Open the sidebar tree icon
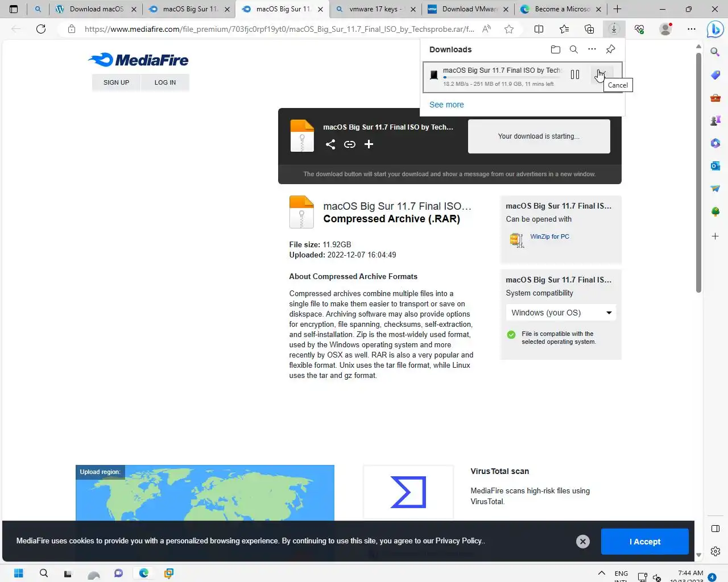Viewport: 728px width, 582px height. pos(715,211)
